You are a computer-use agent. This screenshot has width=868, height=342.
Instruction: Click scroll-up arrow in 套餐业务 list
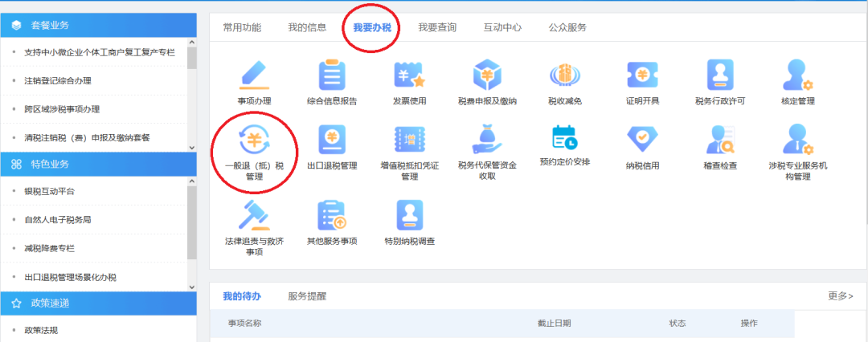point(191,43)
